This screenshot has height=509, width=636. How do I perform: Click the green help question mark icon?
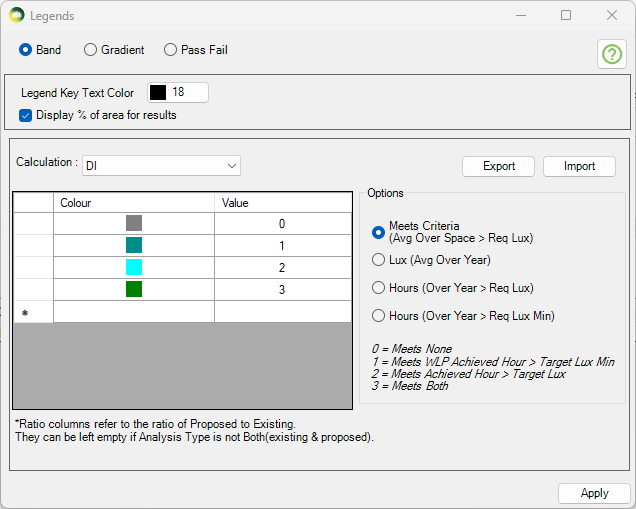[611, 54]
